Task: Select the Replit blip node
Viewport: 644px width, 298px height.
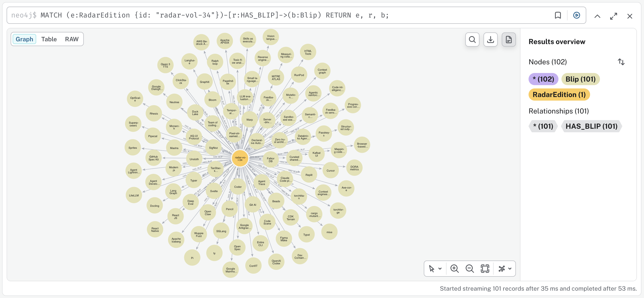Action: point(309,175)
